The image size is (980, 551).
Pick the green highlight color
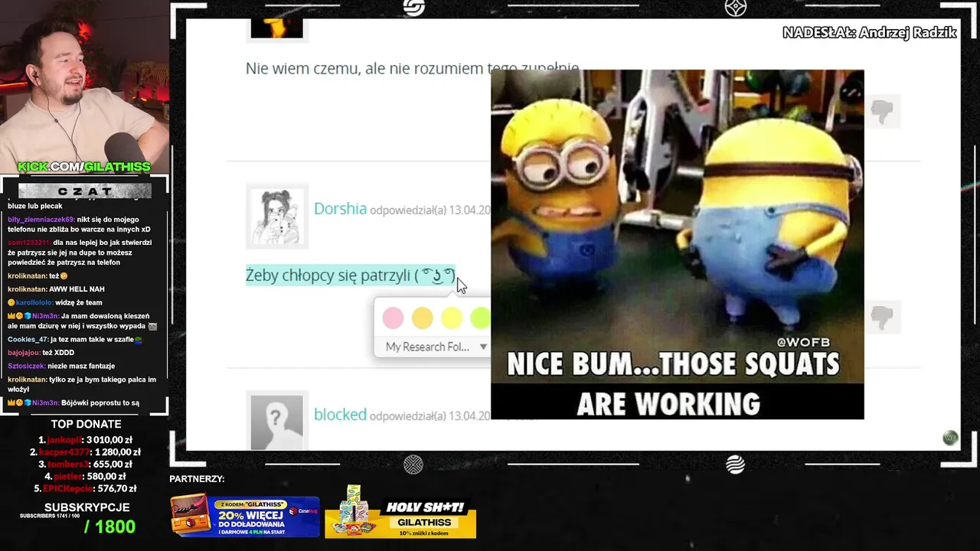[480, 318]
